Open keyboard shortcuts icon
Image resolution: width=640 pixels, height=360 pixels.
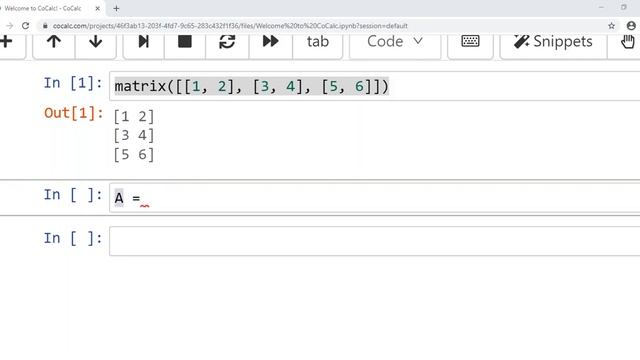click(x=470, y=42)
